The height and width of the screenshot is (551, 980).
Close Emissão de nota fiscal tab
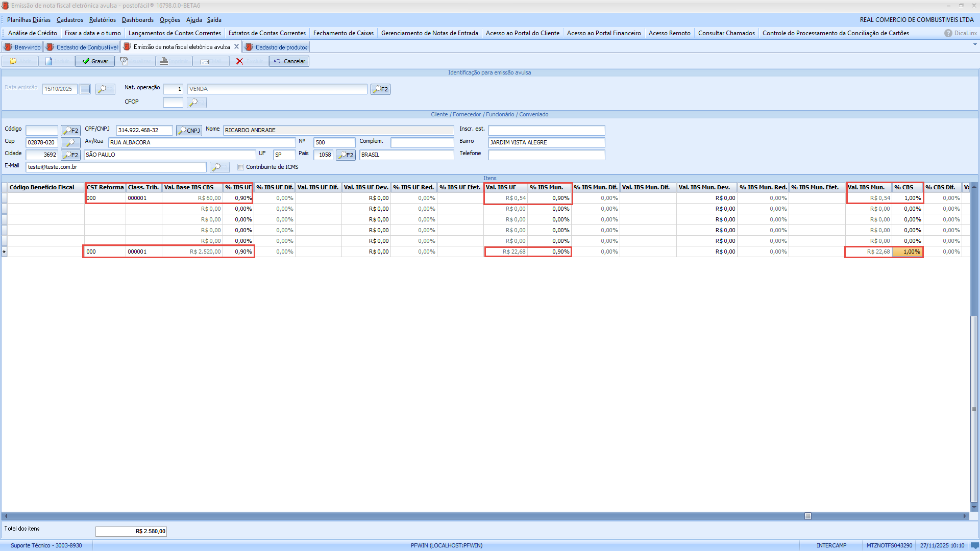coord(236,47)
